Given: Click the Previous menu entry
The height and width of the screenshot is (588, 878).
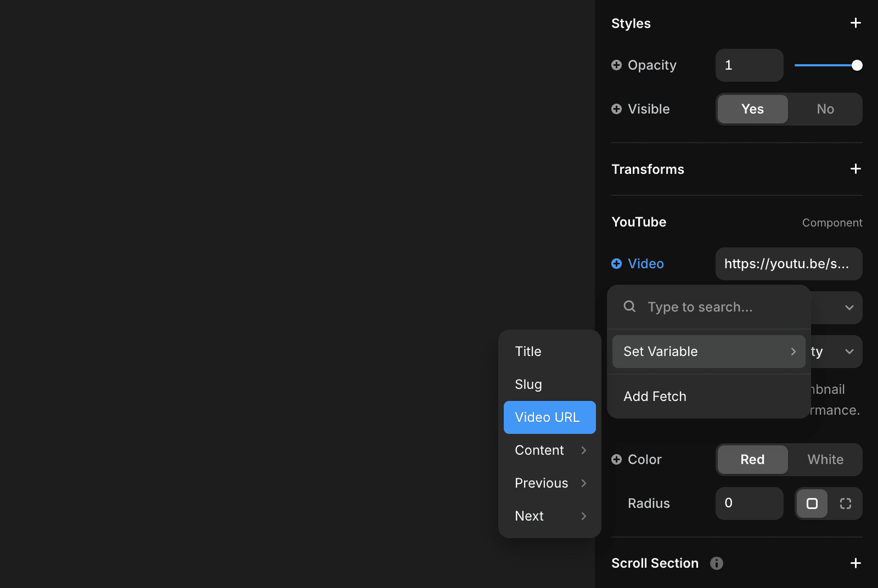Looking at the screenshot, I should pos(542,483).
